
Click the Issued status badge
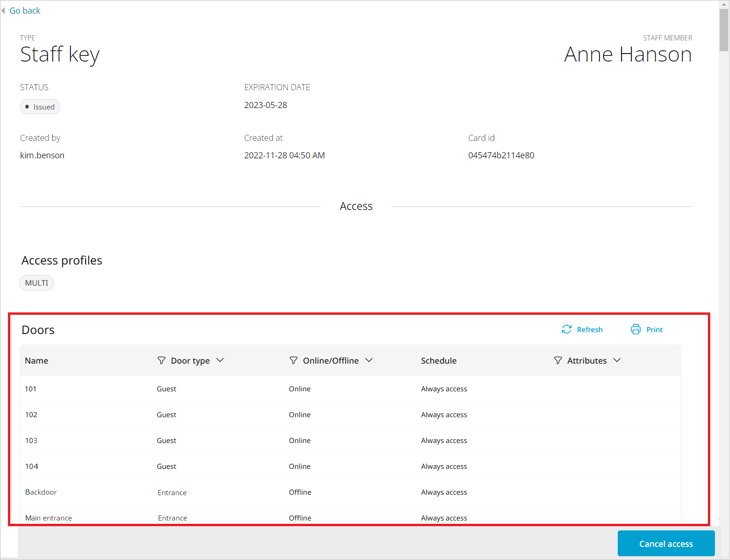point(40,107)
